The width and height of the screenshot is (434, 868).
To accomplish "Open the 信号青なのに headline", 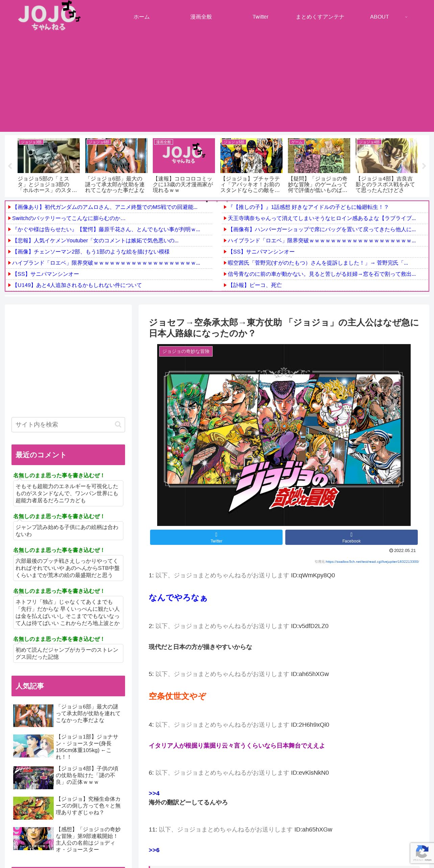I will tap(322, 274).
